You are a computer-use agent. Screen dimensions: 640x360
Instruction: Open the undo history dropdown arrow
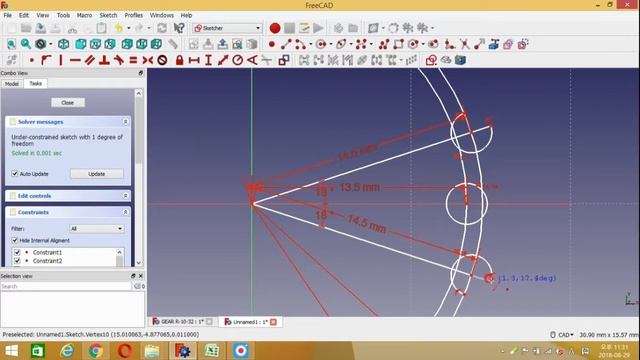tap(129, 28)
